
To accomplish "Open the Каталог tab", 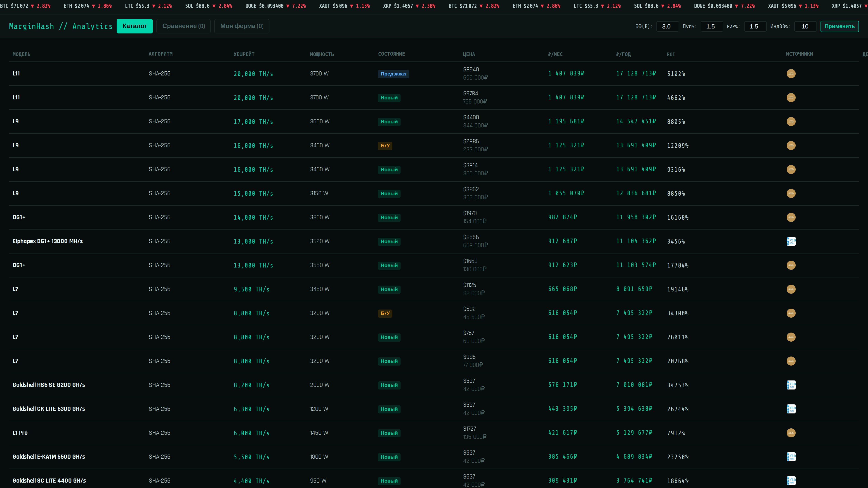I will (134, 26).
